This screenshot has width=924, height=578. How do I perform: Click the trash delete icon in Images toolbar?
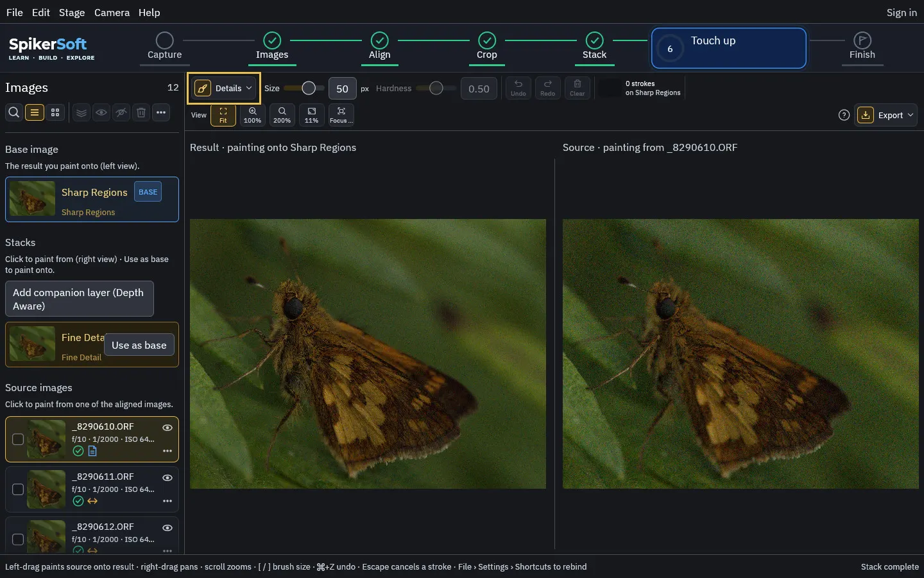(x=141, y=112)
